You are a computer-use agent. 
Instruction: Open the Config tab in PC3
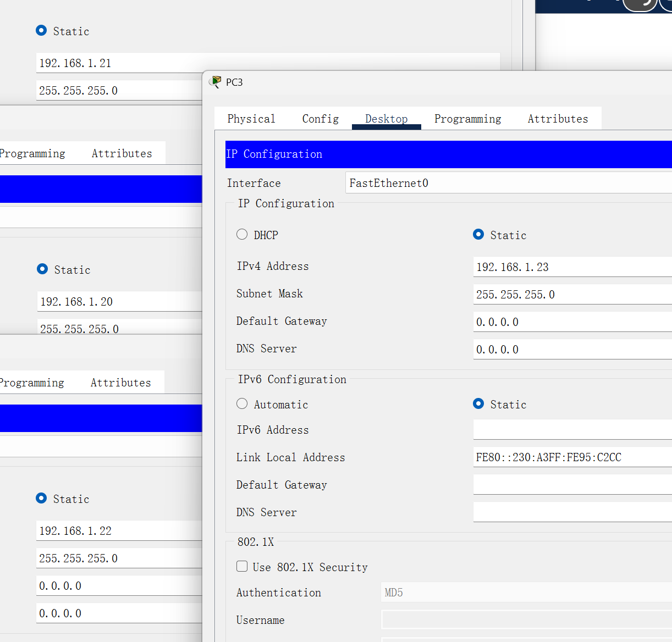point(321,119)
